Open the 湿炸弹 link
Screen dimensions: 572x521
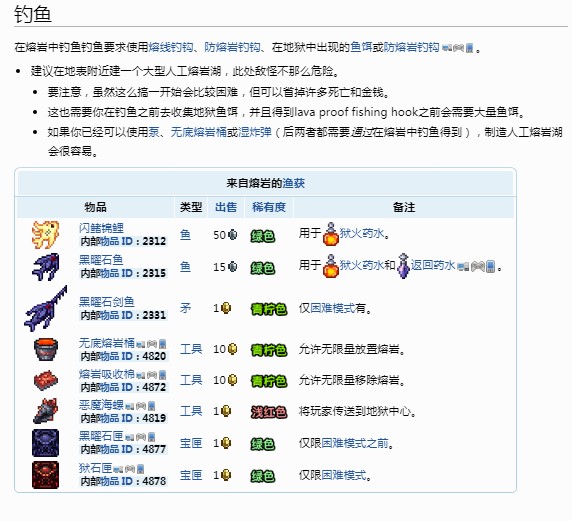pos(255,132)
